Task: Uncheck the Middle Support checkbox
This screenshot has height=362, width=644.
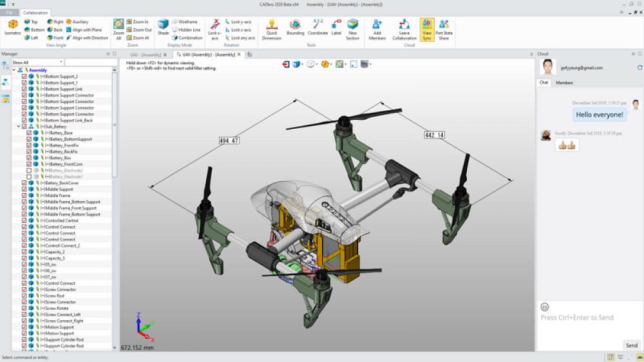Action: [24, 189]
